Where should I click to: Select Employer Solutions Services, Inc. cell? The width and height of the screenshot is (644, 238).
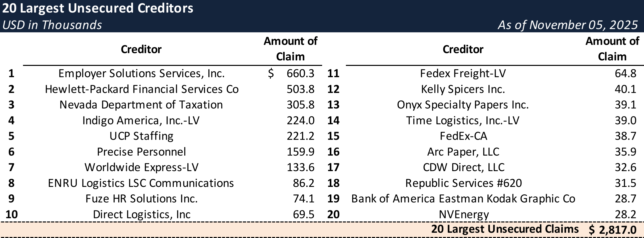coord(142,73)
